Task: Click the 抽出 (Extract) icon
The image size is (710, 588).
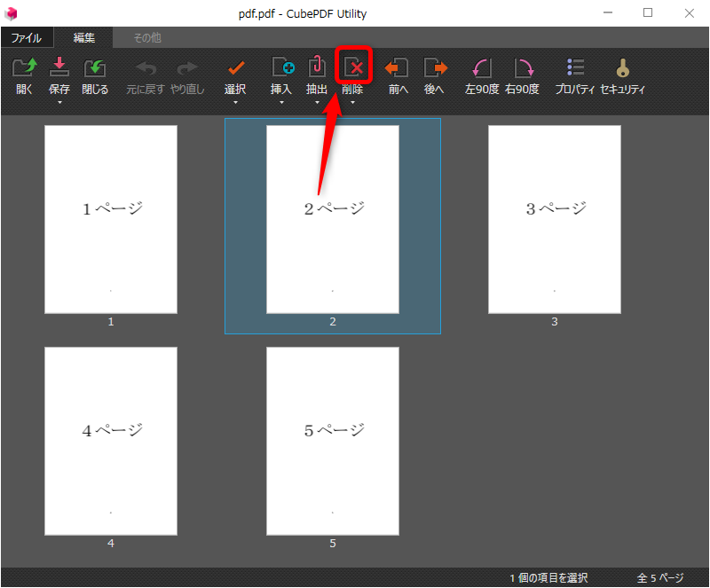Action: [x=317, y=67]
